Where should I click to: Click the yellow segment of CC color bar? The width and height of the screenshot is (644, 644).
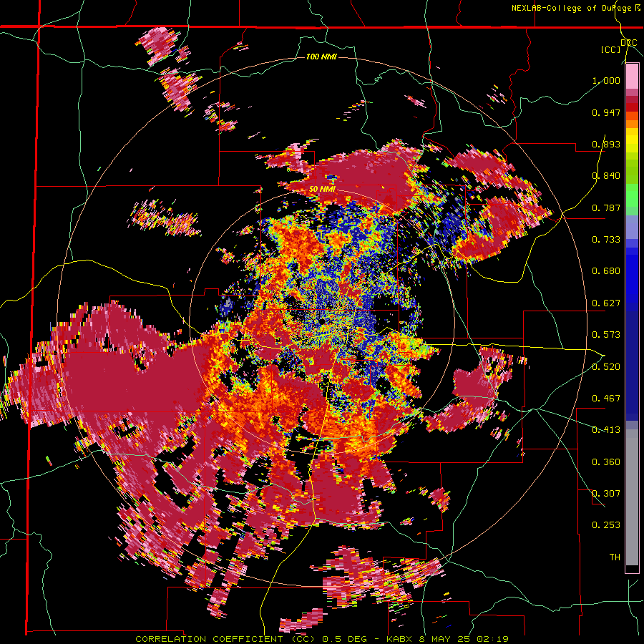[632, 140]
